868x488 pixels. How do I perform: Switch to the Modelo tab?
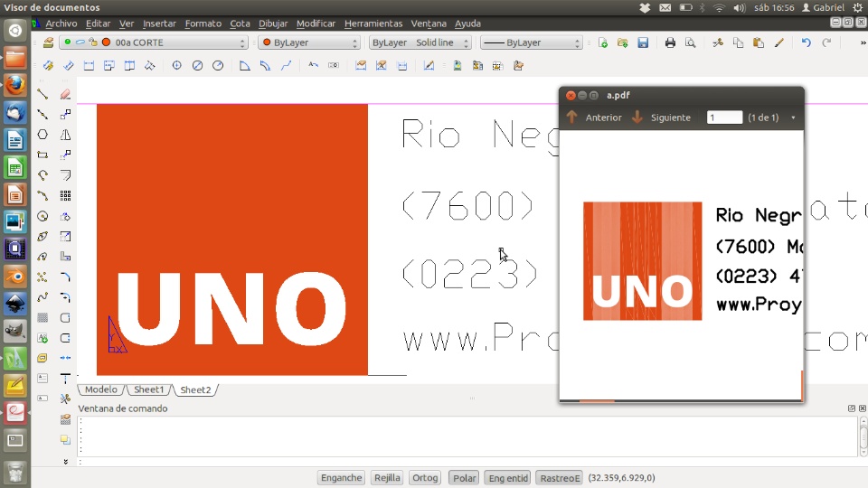pyautogui.click(x=100, y=389)
